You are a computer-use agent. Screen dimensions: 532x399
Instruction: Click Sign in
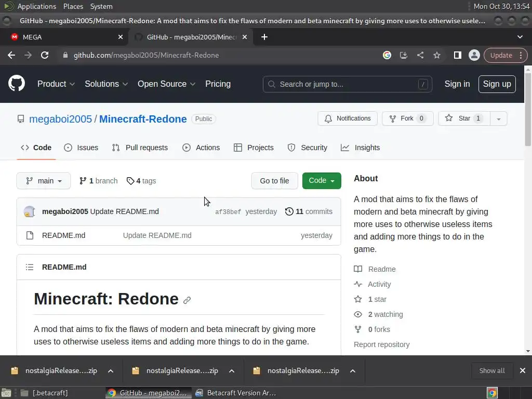[457, 84]
